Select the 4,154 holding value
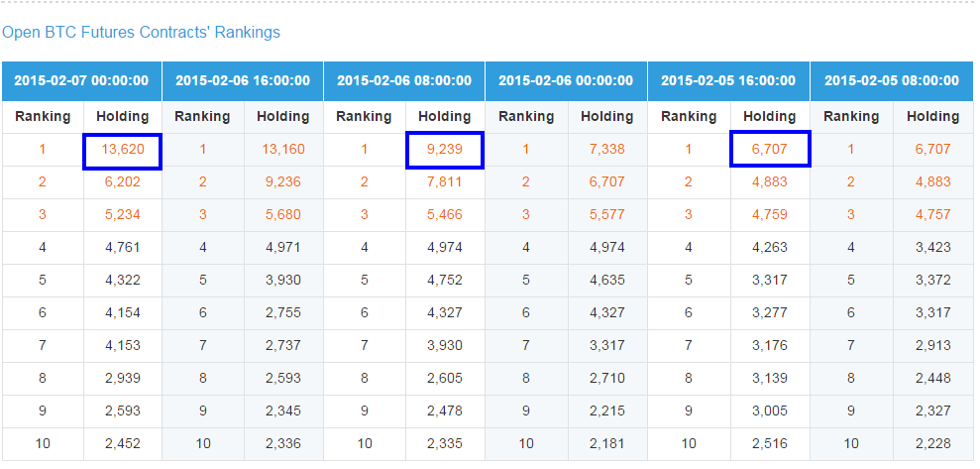 click(123, 312)
